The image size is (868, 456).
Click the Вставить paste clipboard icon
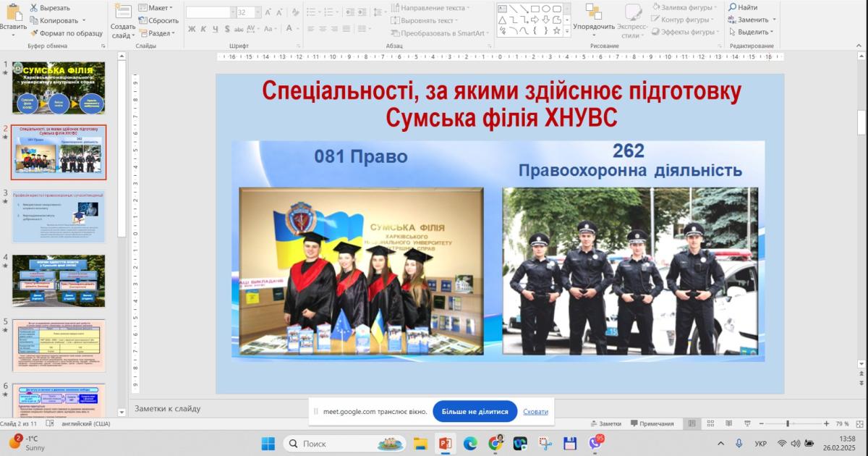pos(13,12)
